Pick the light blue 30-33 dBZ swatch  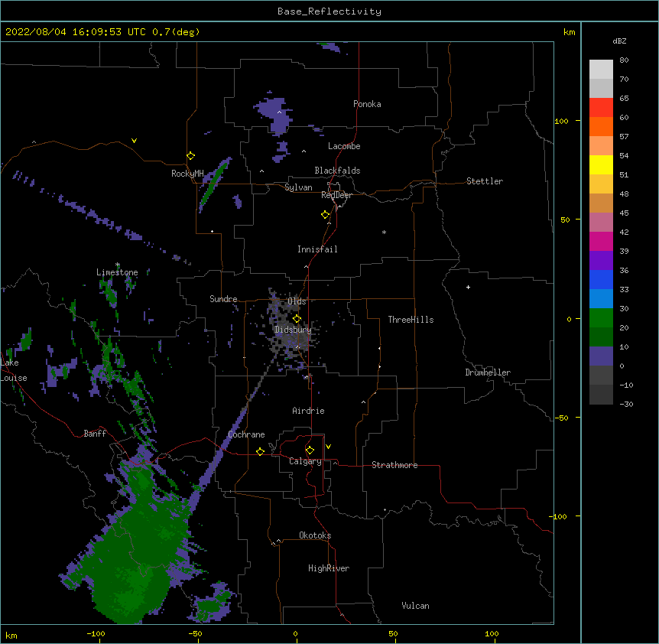(x=601, y=299)
